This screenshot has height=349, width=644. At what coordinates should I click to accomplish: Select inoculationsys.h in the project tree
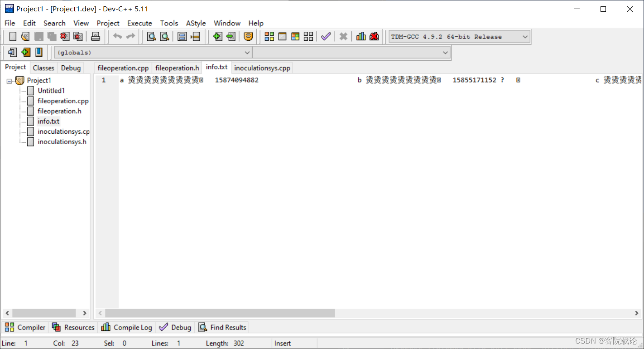pyautogui.click(x=62, y=142)
